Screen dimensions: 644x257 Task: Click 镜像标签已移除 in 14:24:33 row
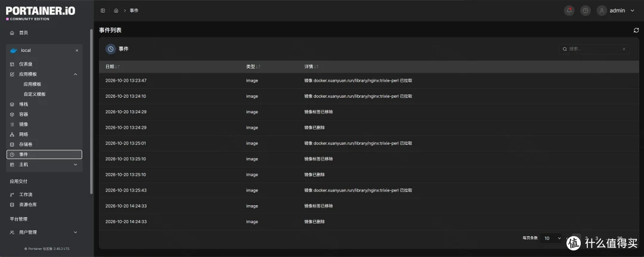318,206
